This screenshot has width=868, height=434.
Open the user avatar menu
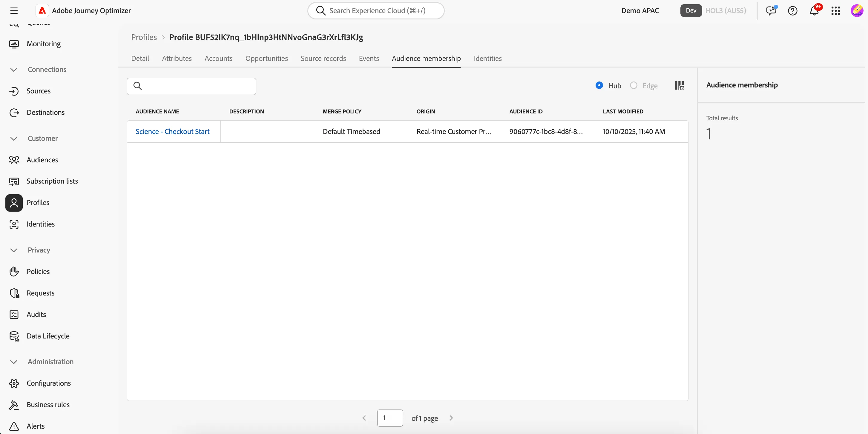pos(857,11)
